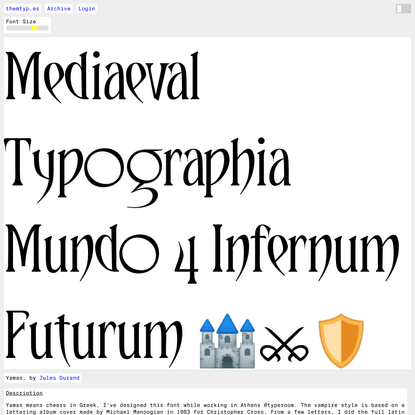Click the grey Font Size slider track
This screenshot has width=415, height=415.
27,28
